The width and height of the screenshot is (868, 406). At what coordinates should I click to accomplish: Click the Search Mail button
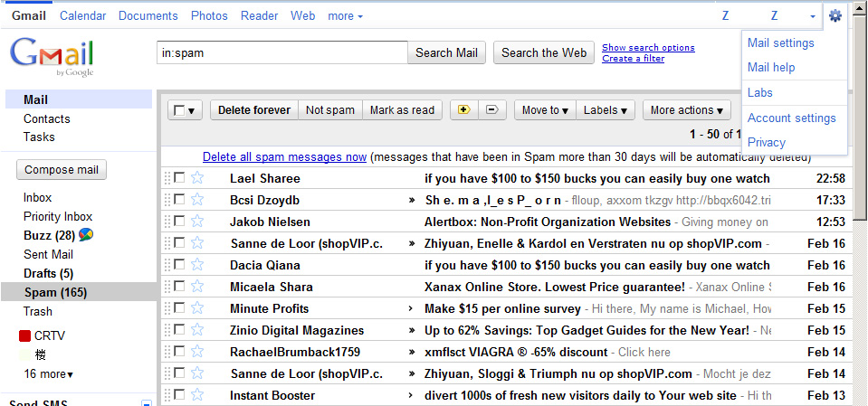tap(447, 52)
